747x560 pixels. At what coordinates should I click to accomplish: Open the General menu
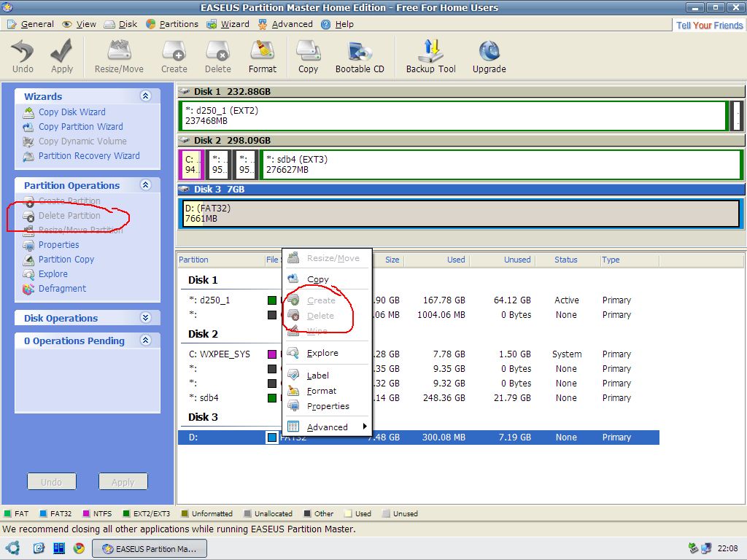point(31,24)
